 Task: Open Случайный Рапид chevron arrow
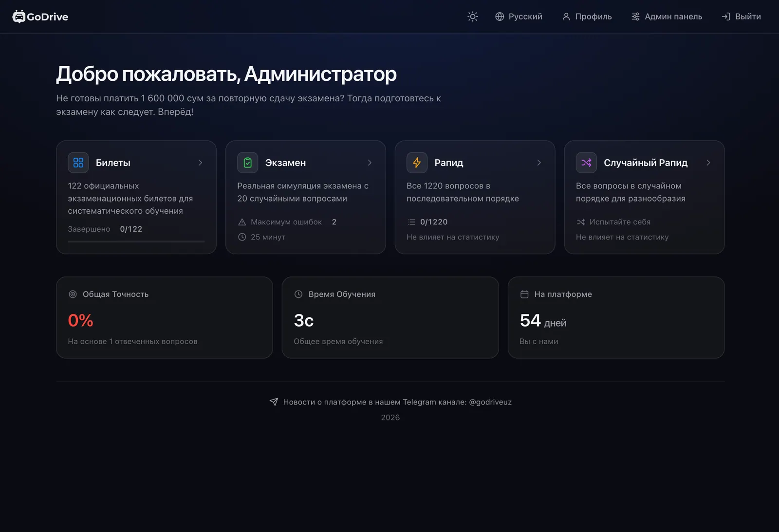[708, 163]
